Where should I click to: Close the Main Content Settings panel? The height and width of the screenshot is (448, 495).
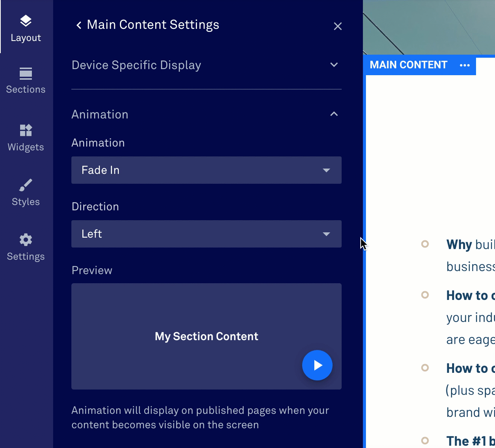(338, 26)
